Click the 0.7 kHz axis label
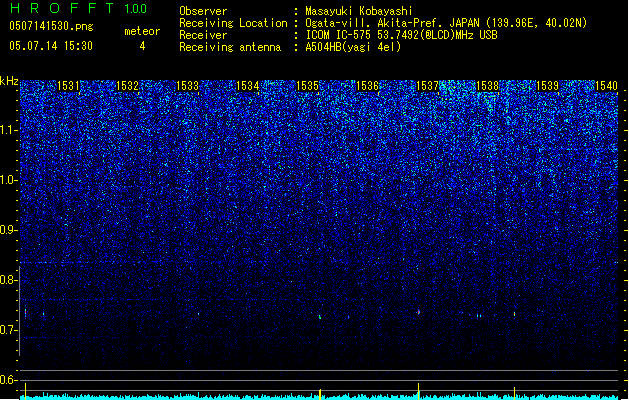The height and width of the screenshot is (400, 629). coord(9,330)
